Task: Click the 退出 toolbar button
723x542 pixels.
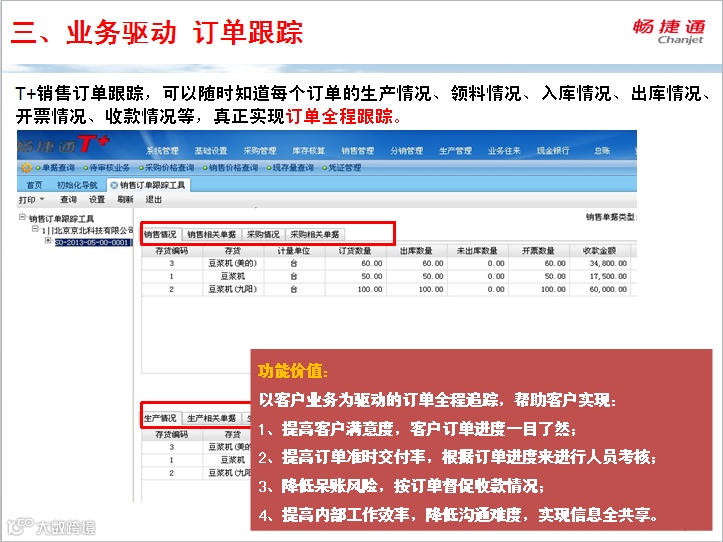Action: pyautogui.click(x=154, y=199)
